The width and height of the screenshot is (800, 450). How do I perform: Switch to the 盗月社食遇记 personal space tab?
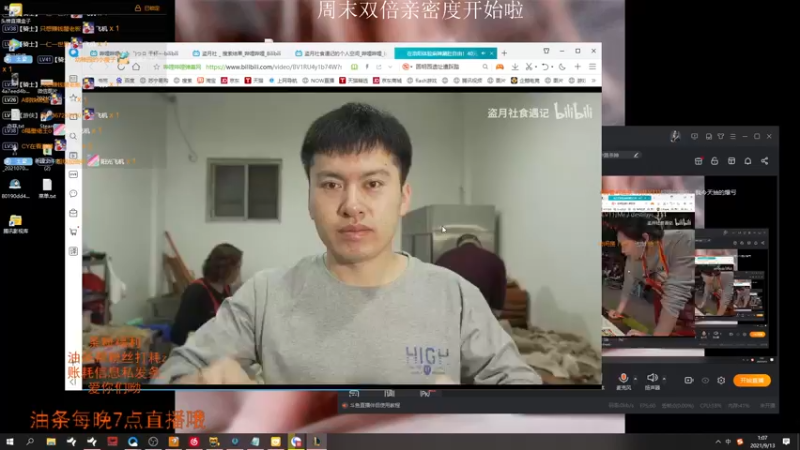[341, 53]
